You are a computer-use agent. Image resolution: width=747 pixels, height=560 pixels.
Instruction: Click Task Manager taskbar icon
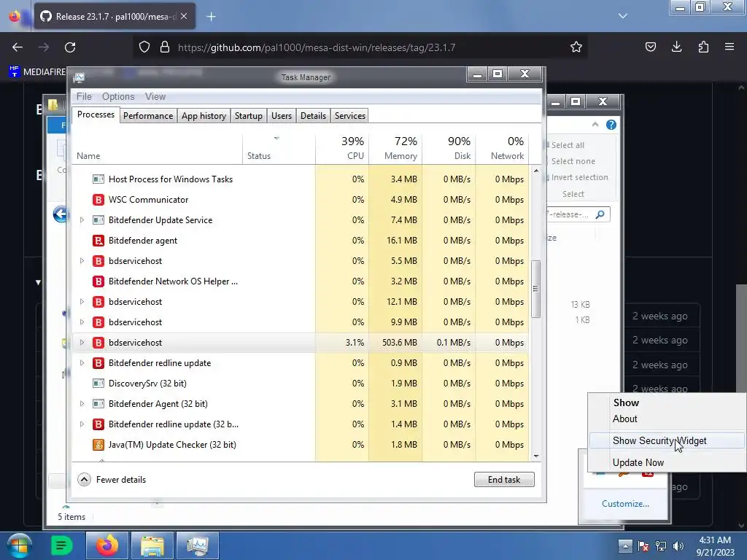pyautogui.click(x=197, y=545)
